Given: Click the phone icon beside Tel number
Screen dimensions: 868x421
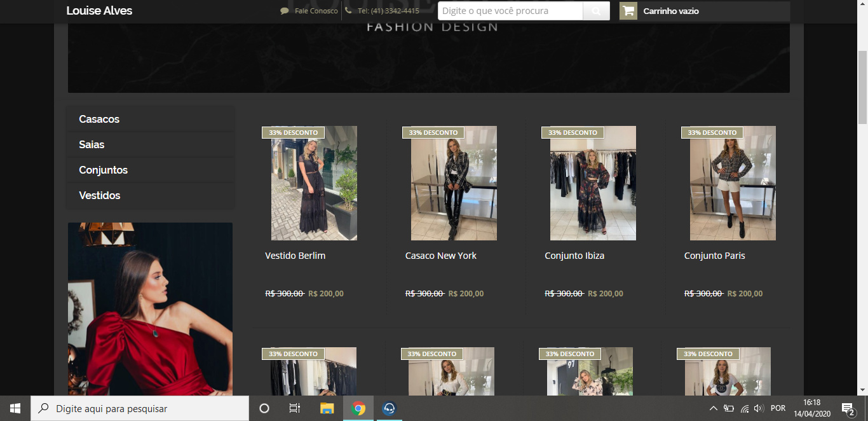Looking at the screenshot, I should tap(348, 11).
